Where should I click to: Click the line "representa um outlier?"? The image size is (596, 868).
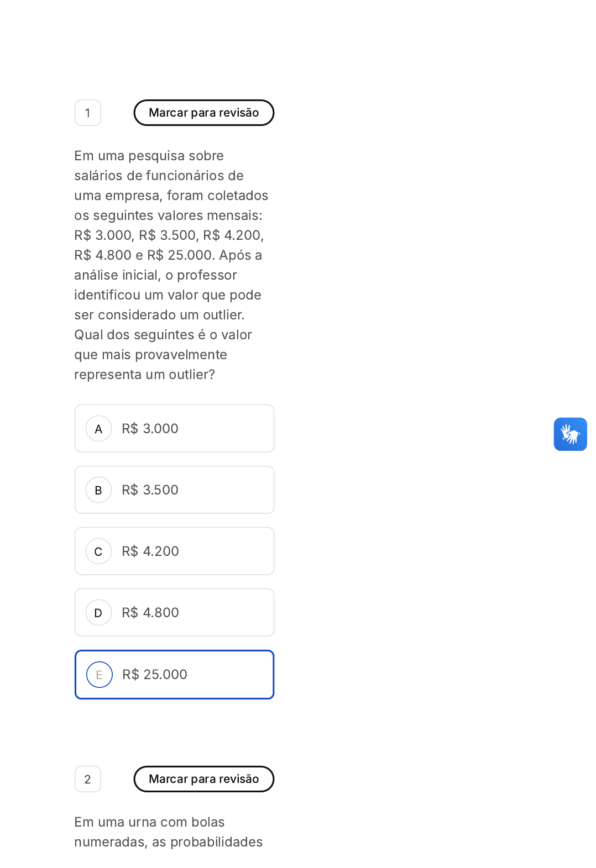145,375
